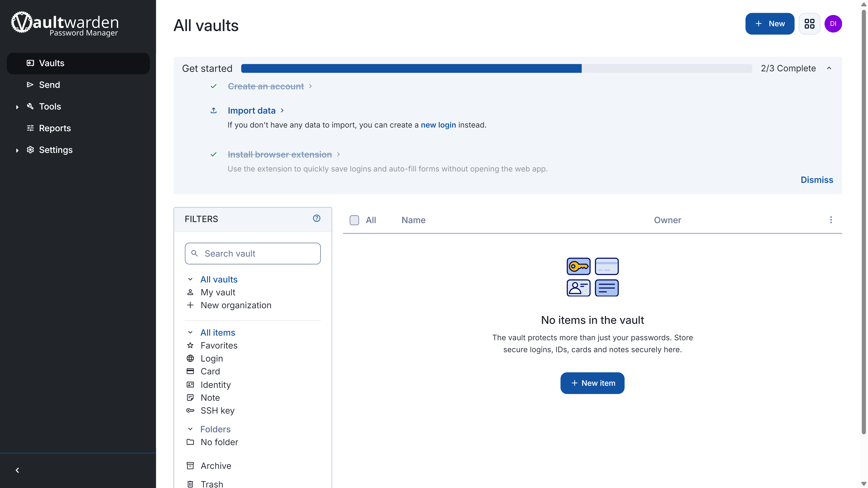Viewport: 868px width, 488px height.
Task: Click the All vaults filter label
Action: (x=219, y=280)
